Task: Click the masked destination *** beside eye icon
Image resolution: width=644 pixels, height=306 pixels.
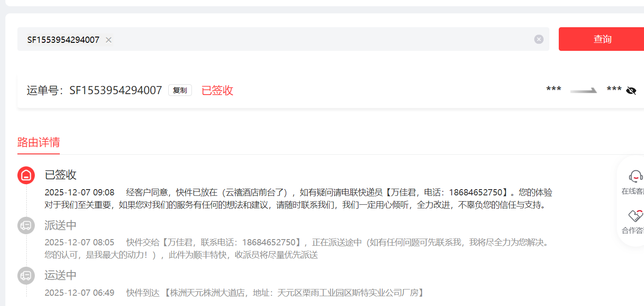Action: tap(614, 90)
